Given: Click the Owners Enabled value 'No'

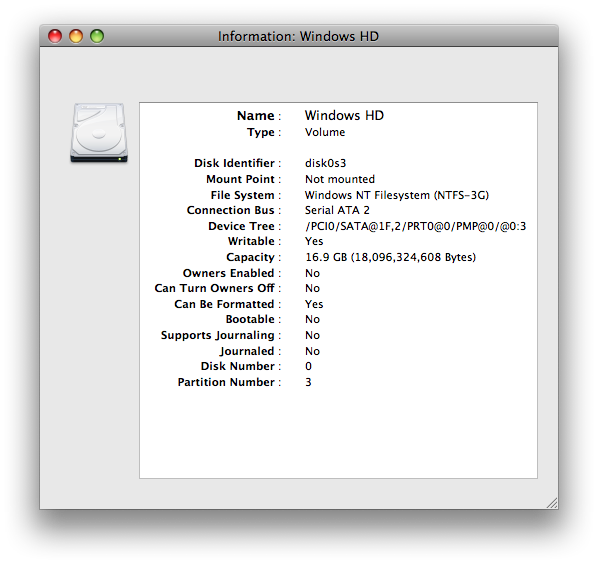Looking at the screenshot, I should point(312,273).
